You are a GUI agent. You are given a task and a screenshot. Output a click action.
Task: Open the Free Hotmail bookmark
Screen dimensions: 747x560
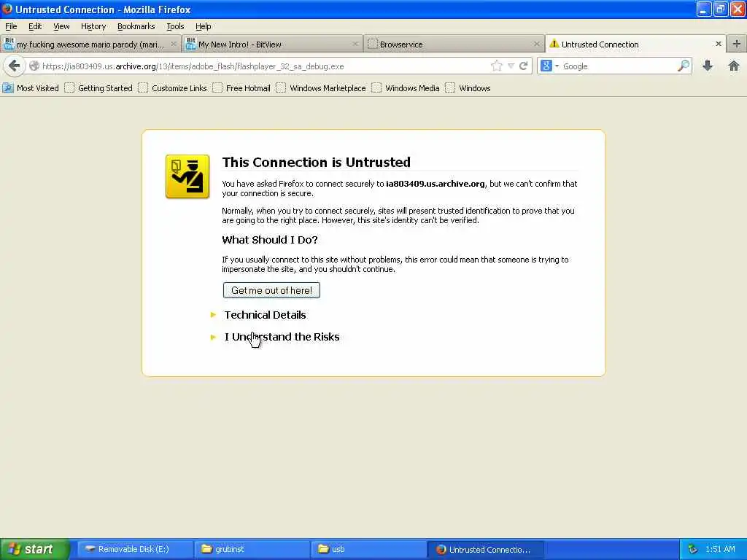click(x=241, y=88)
